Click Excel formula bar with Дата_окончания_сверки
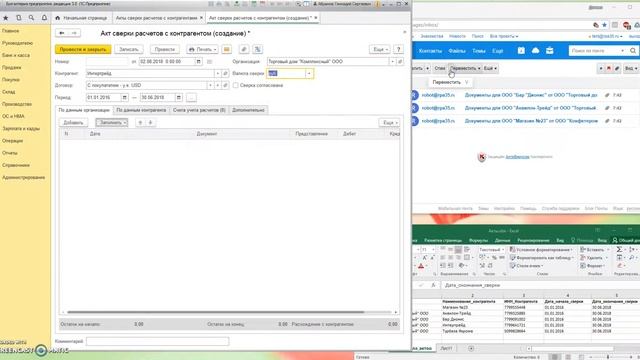This screenshot has width=640, height=360. (540, 285)
